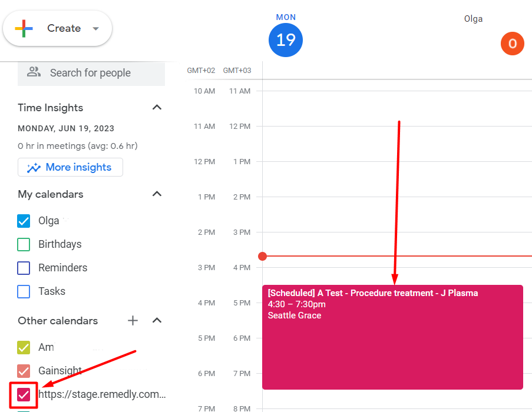Collapse the My calendars section

pyautogui.click(x=157, y=194)
